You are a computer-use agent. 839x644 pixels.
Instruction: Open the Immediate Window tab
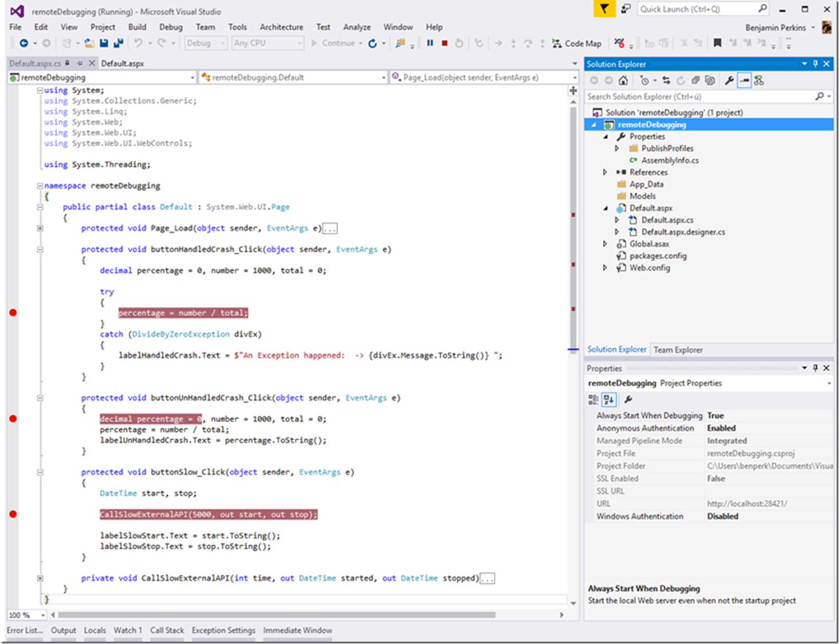tap(297, 630)
